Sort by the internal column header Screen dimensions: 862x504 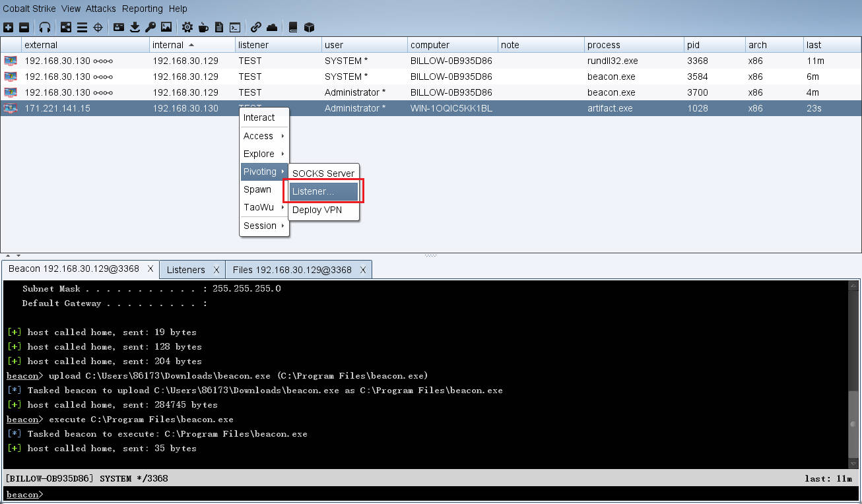(x=192, y=45)
